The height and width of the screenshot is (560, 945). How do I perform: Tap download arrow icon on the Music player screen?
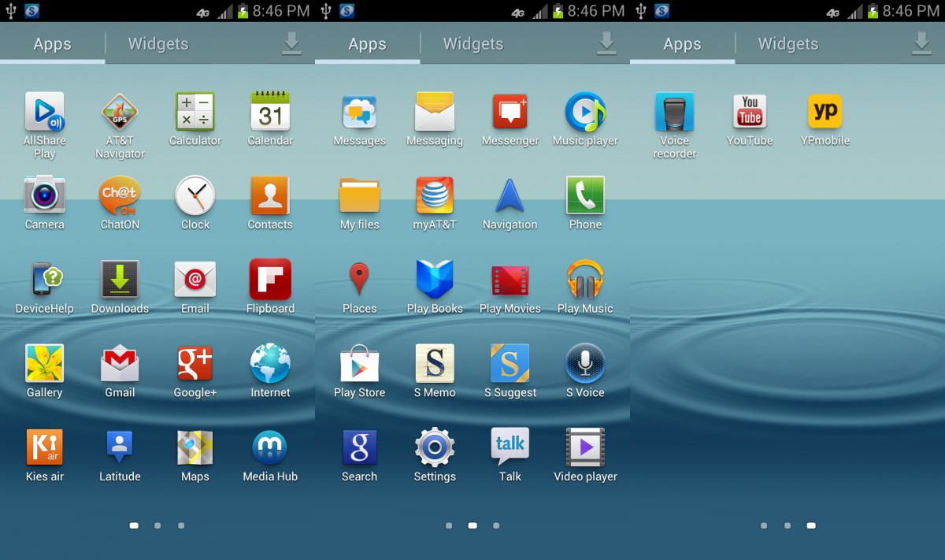tap(606, 44)
